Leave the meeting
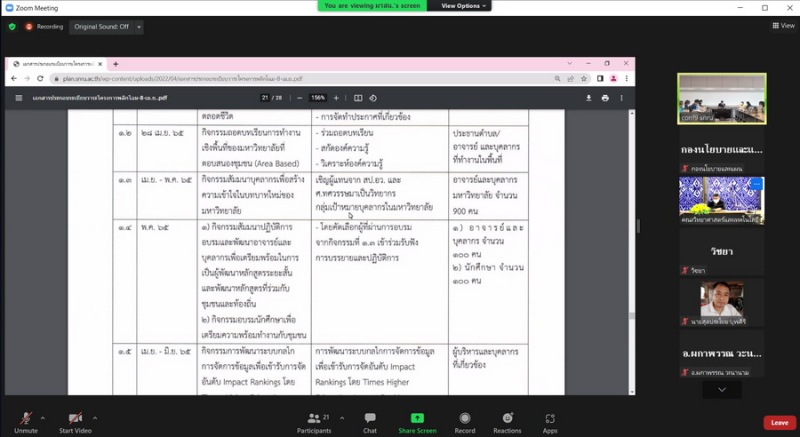 [x=779, y=423]
